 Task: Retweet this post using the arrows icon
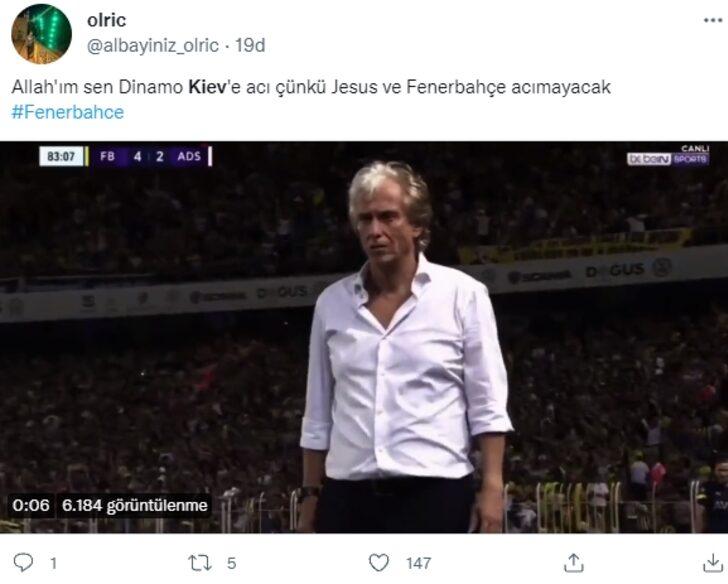(x=201, y=563)
